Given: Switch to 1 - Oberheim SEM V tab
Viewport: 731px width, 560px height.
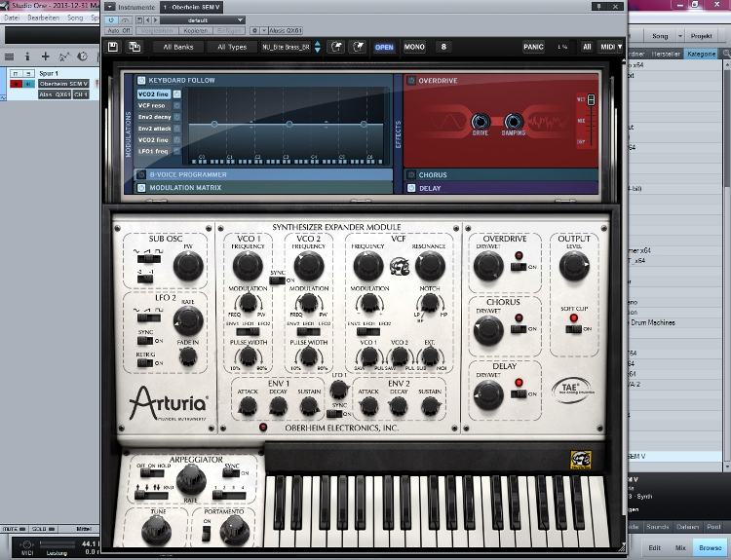Looking at the screenshot, I should tap(191, 7).
